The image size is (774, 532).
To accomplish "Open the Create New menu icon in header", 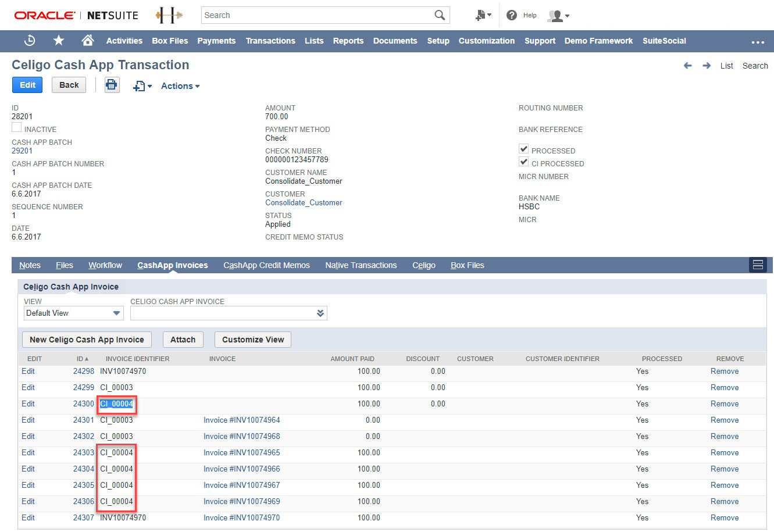I will click(483, 16).
